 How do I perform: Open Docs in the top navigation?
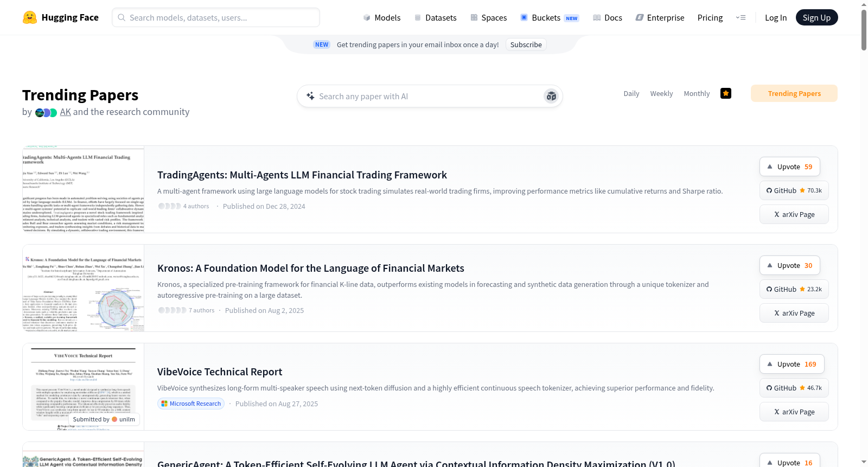click(x=608, y=17)
